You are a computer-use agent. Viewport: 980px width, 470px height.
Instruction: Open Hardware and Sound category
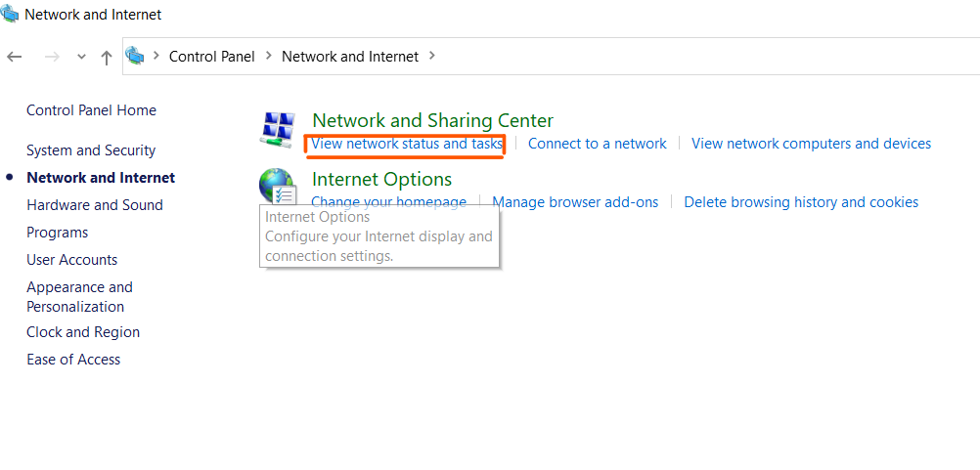95,205
